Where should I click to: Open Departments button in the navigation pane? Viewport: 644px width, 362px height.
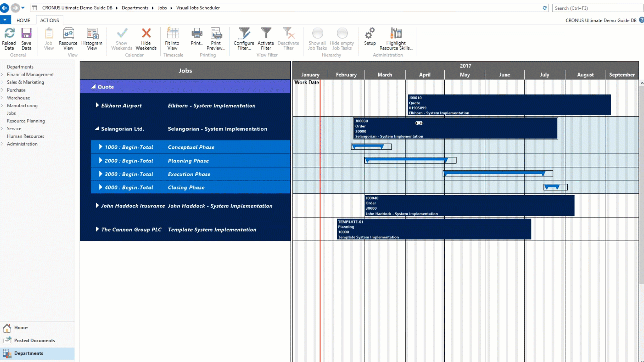37,353
